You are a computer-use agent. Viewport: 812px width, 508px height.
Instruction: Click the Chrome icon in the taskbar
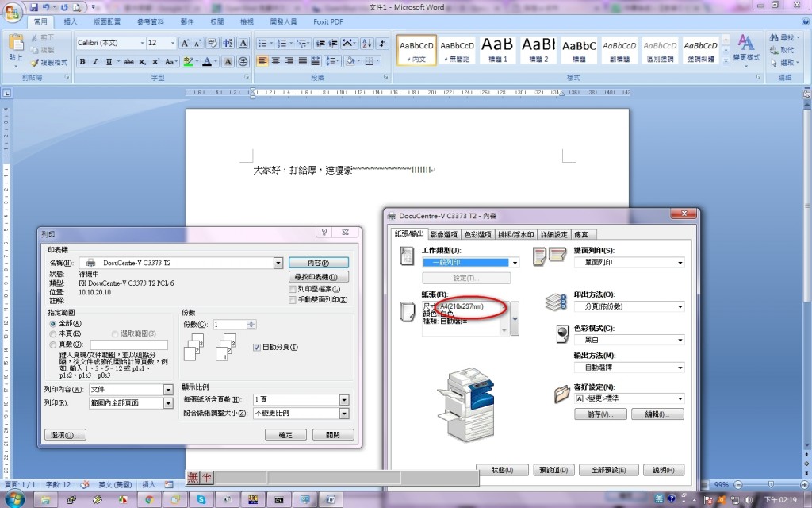tap(149, 500)
